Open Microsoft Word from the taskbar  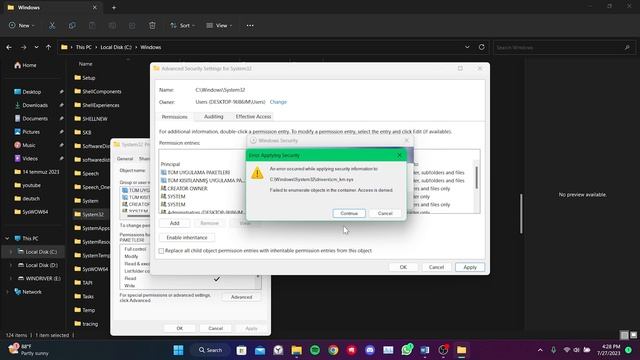(x=425, y=350)
